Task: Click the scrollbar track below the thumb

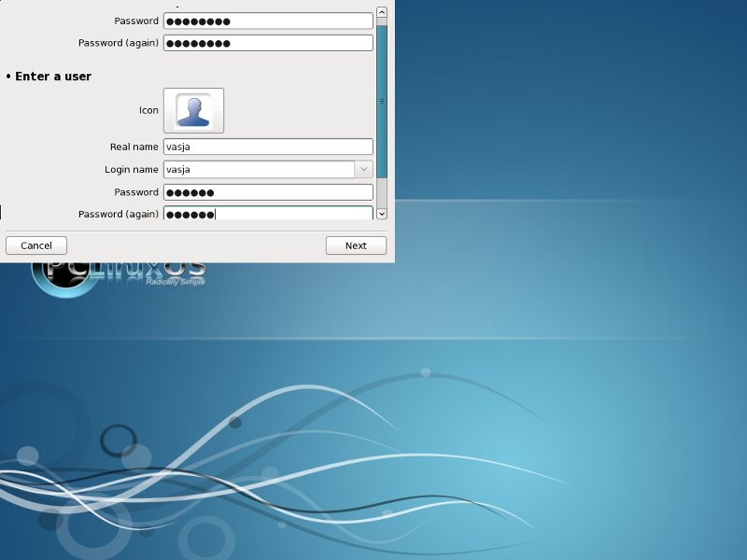Action: pos(381,193)
